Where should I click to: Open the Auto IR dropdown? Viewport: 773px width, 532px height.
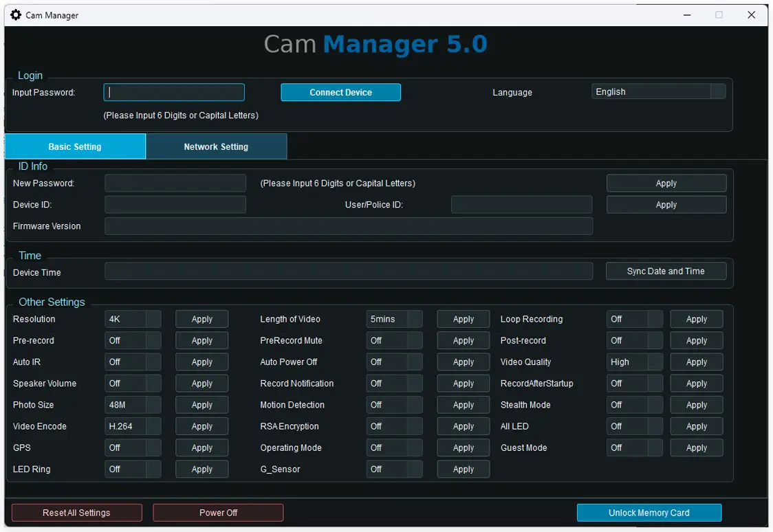(133, 362)
